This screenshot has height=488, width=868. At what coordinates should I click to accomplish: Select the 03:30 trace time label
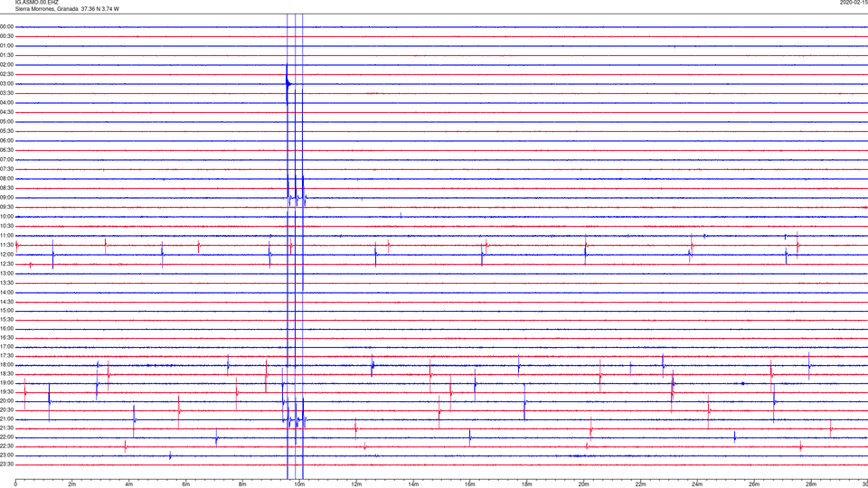[6, 93]
